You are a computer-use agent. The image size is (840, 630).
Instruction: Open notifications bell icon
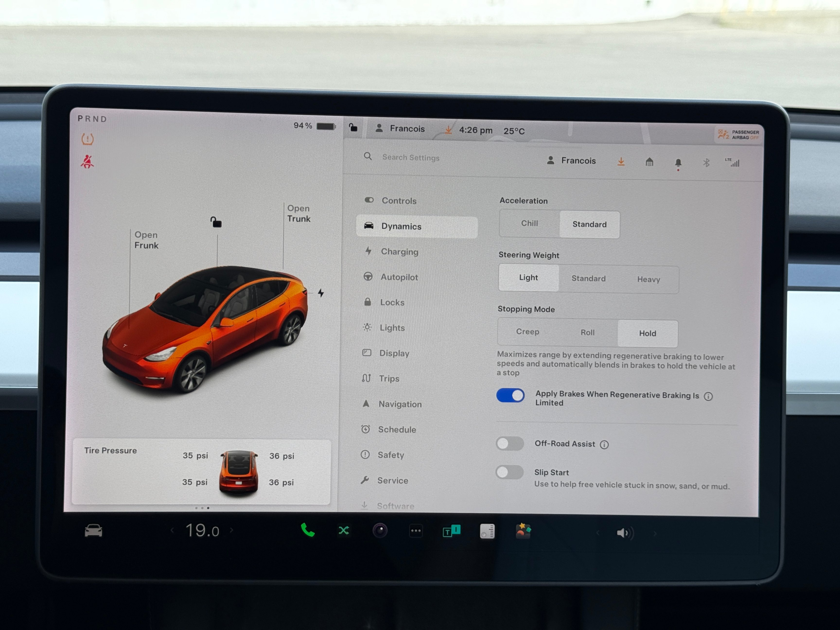(x=678, y=163)
